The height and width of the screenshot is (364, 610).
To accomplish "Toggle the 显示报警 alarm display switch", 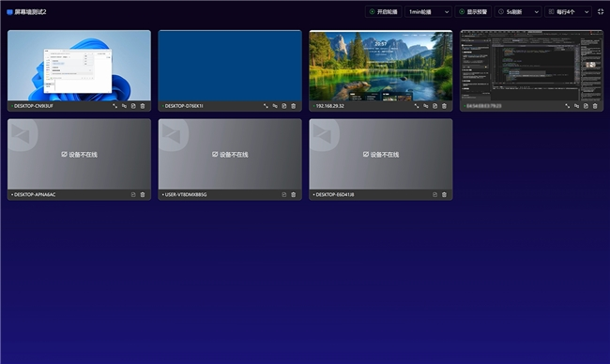I will pyautogui.click(x=473, y=11).
